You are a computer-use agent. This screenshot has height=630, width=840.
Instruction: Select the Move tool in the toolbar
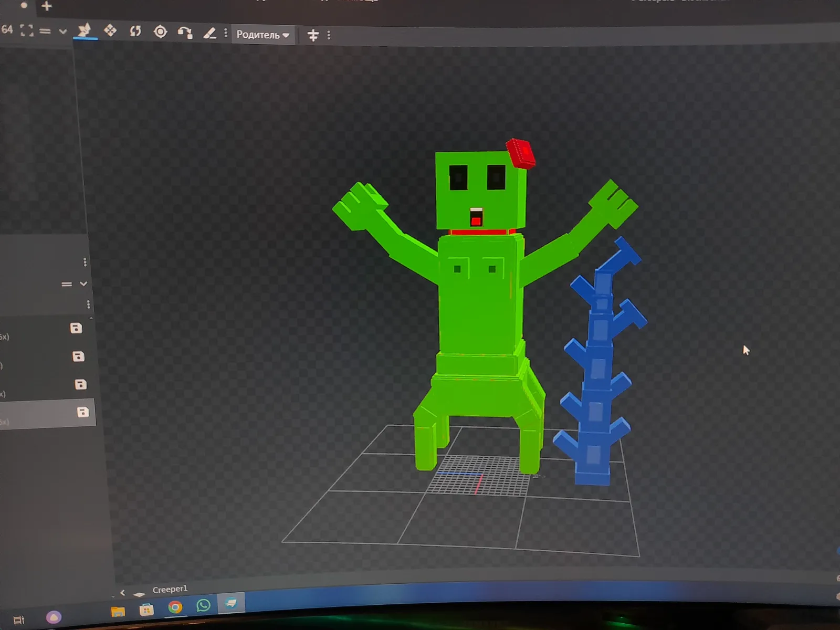coord(84,30)
